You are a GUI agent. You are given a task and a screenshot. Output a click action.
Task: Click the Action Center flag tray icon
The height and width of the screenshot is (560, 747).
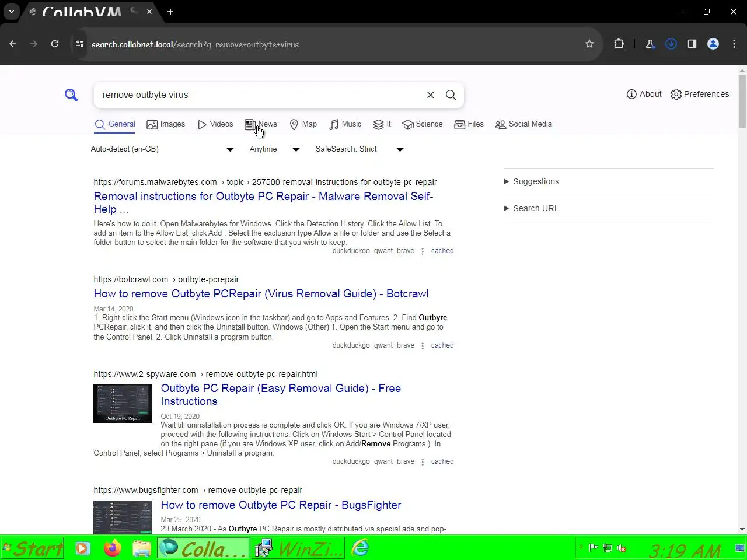coord(593,548)
